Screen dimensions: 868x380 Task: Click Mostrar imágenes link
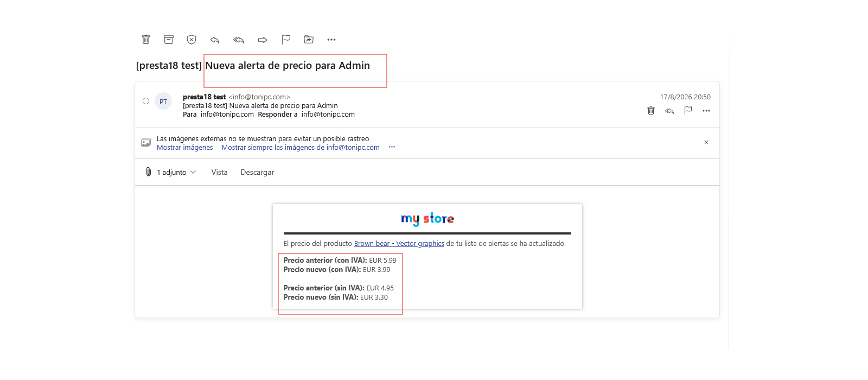(185, 148)
